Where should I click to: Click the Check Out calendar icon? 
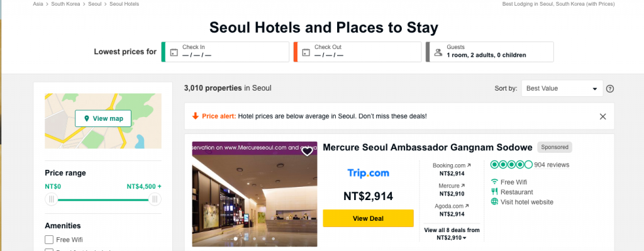(306, 52)
